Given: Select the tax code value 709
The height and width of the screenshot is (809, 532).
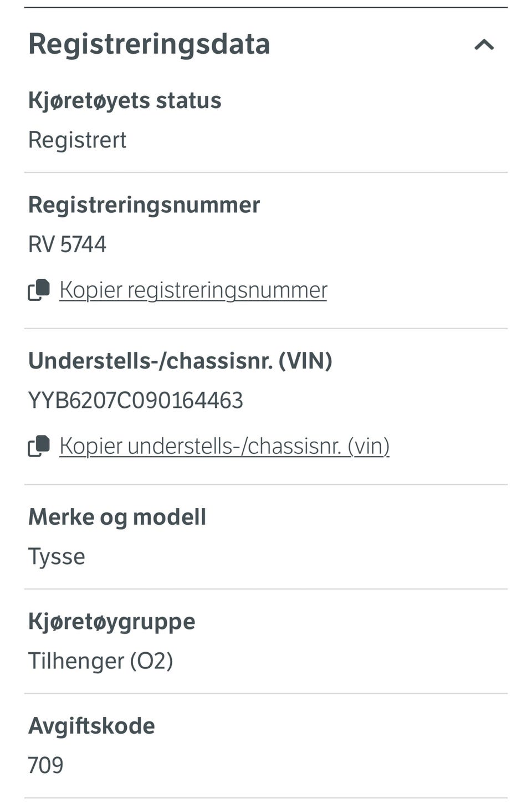Looking at the screenshot, I should [45, 765].
